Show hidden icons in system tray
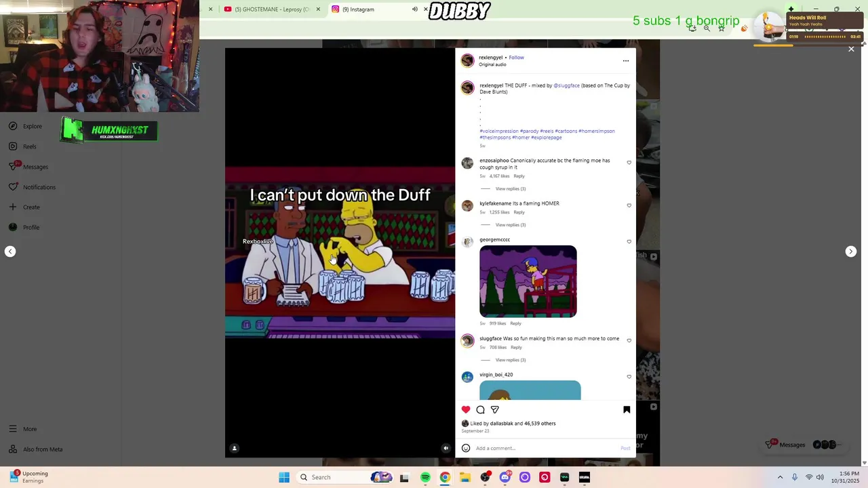This screenshot has height=488, width=868. click(780, 477)
